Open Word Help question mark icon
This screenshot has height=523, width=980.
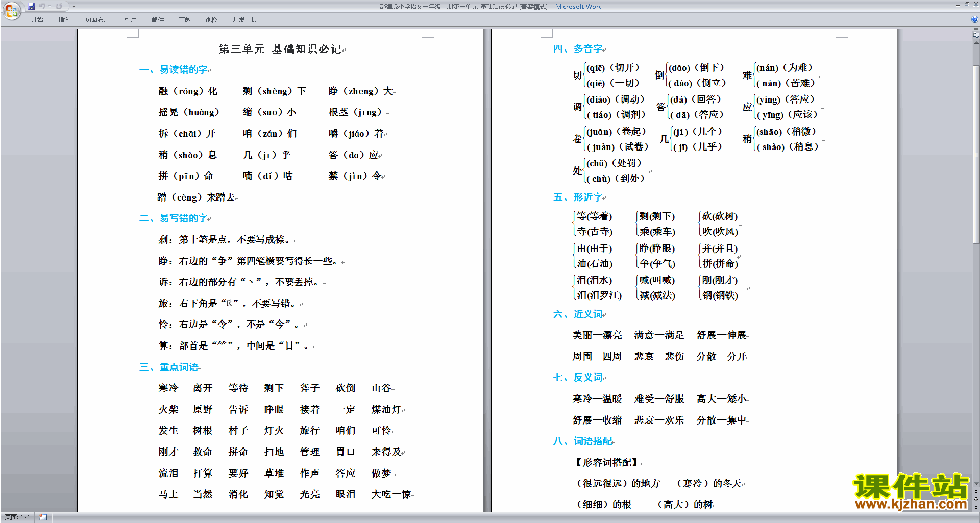point(975,20)
